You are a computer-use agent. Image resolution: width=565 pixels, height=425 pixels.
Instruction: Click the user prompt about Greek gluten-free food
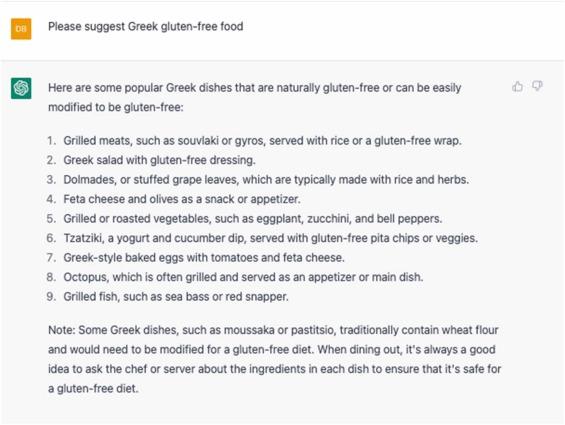[146, 27]
